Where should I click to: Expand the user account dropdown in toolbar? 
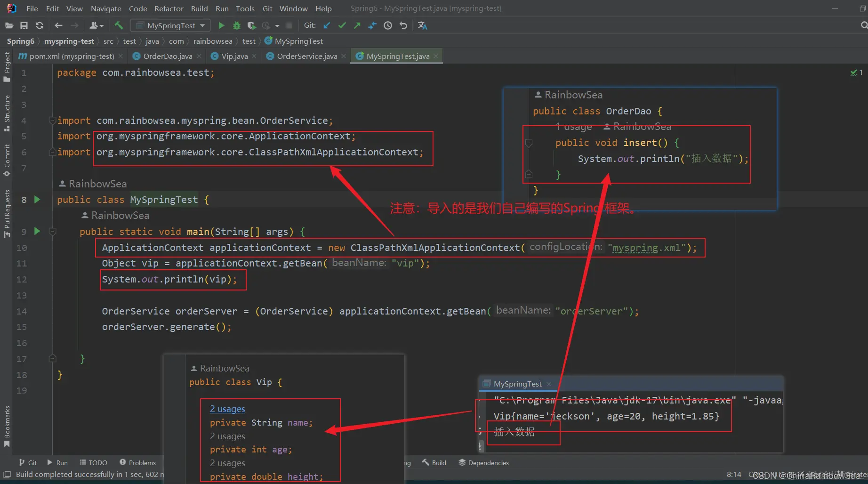point(96,25)
